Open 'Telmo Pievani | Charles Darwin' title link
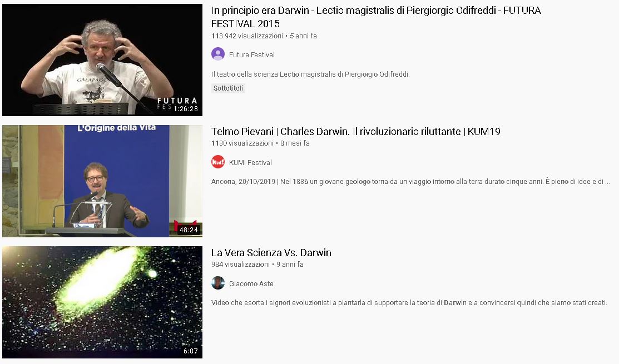 click(x=356, y=131)
